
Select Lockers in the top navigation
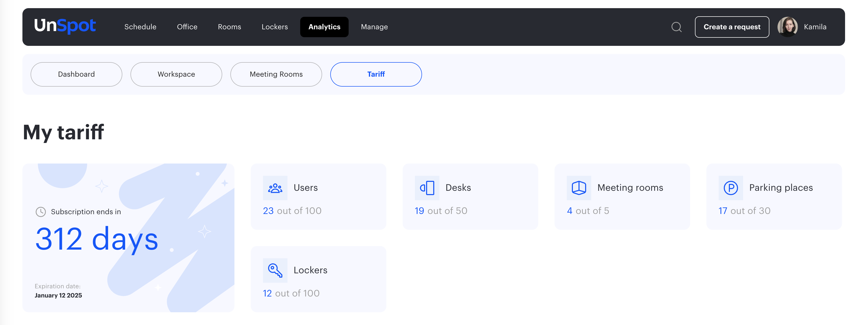tap(274, 27)
